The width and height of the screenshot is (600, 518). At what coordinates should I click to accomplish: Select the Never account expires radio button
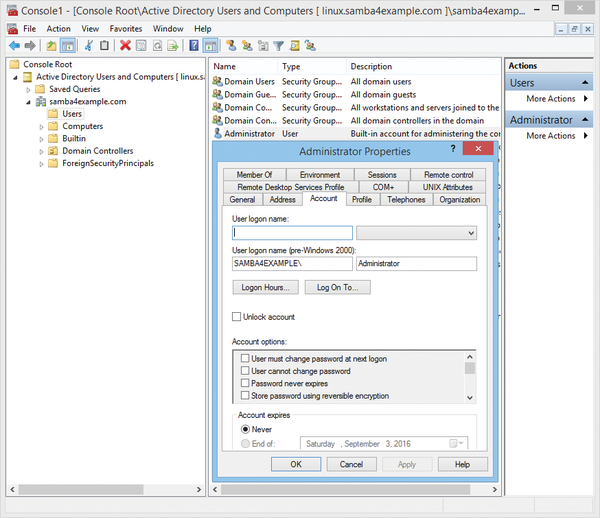coord(245,429)
